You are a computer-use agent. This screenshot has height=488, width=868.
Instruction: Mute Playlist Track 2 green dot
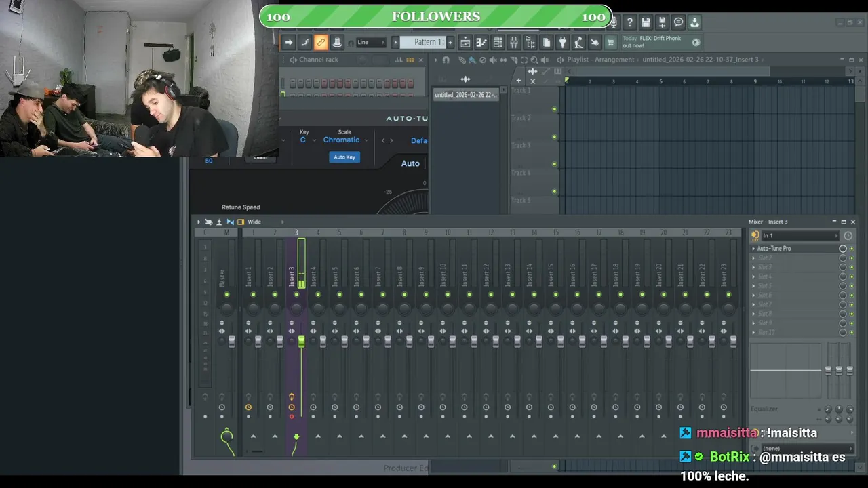click(x=555, y=137)
